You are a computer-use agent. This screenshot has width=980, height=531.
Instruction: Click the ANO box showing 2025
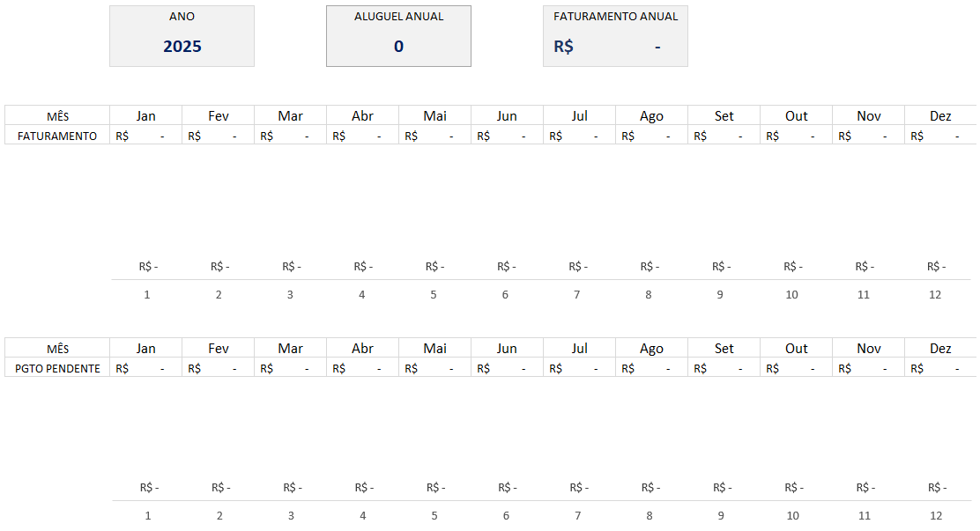point(182,37)
